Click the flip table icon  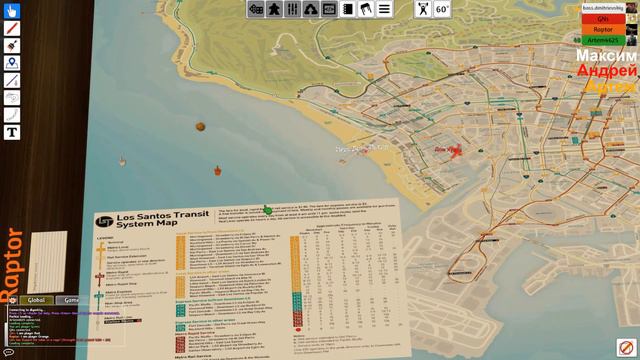(366, 9)
